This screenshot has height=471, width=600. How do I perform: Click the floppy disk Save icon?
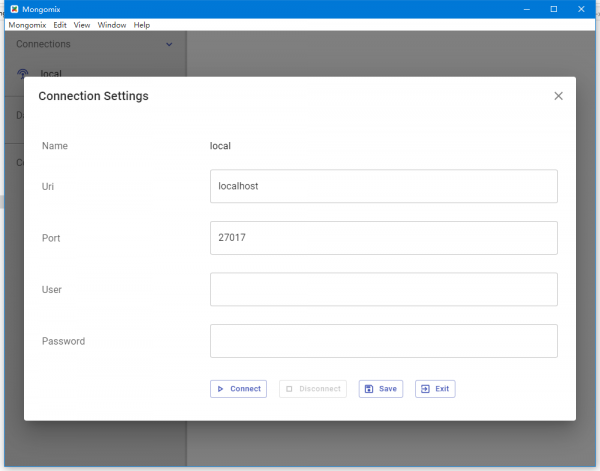tap(369, 389)
